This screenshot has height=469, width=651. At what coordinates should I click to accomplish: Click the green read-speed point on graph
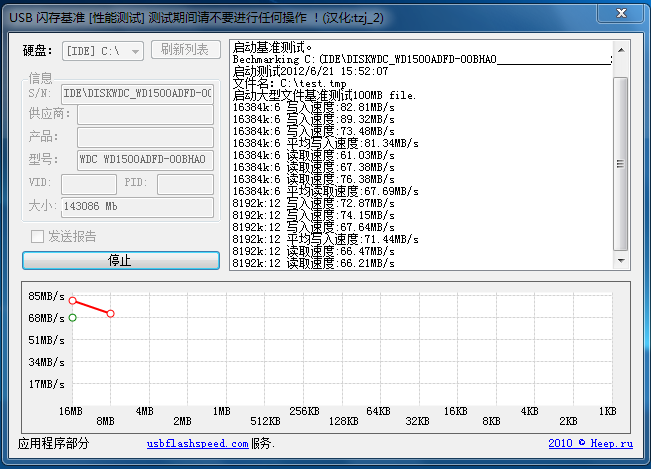[72, 318]
